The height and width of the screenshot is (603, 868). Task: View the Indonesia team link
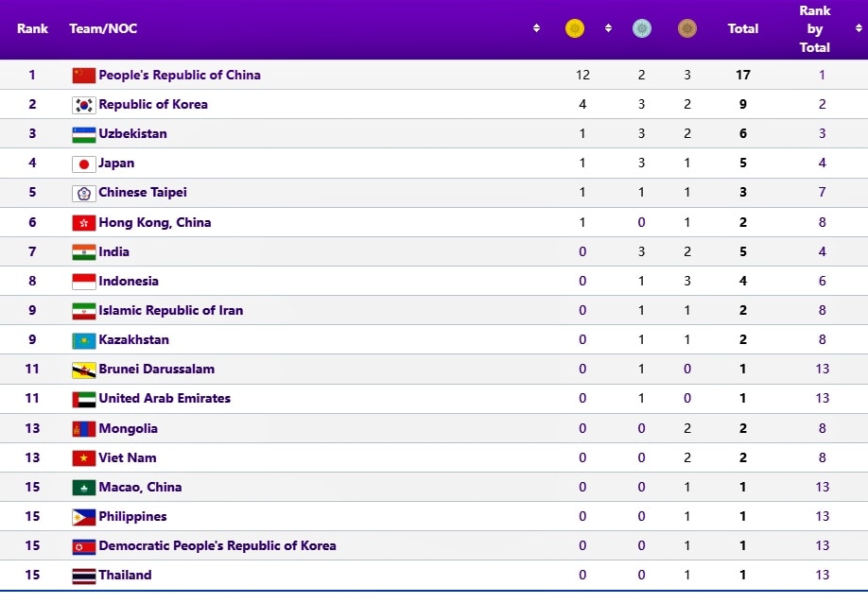pos(129,281)
